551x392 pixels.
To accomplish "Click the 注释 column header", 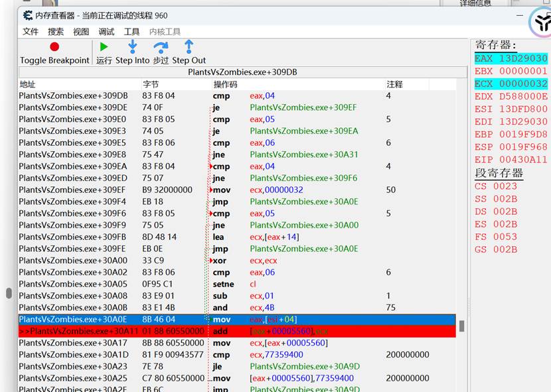I will pos(406,84).
